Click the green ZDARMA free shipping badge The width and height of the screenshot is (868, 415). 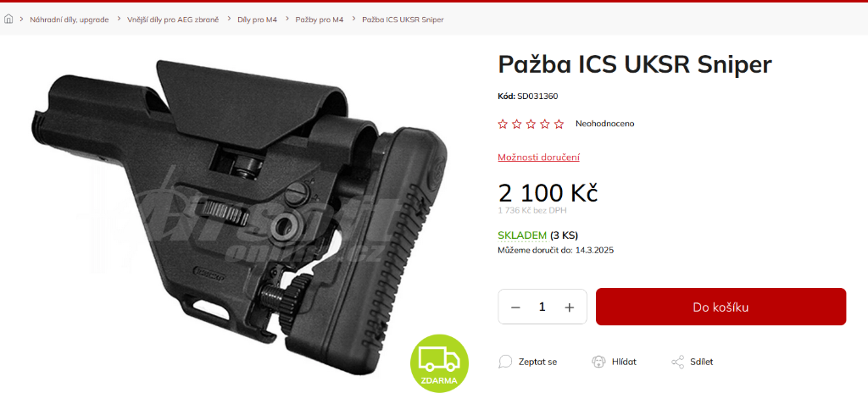click(439, 363)
